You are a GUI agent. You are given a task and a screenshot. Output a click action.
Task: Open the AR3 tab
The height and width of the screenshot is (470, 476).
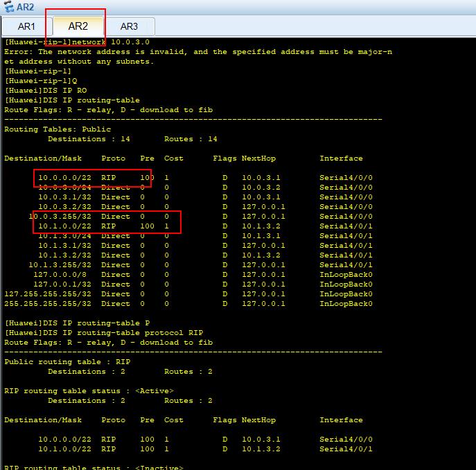129,26
